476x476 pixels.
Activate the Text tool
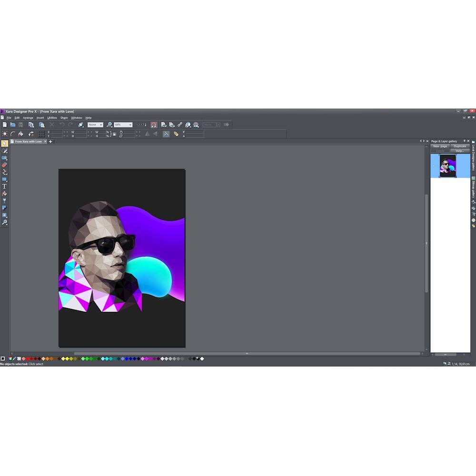pyautogui.click(x=4, y=187)
